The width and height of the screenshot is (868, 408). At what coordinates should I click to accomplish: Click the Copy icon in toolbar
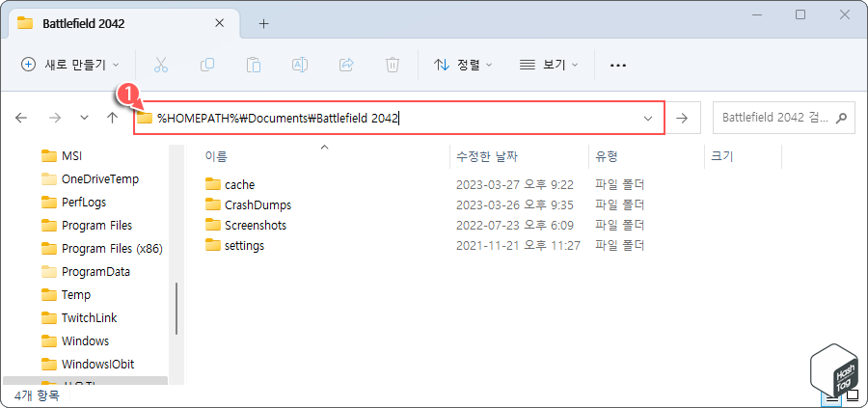207,65
